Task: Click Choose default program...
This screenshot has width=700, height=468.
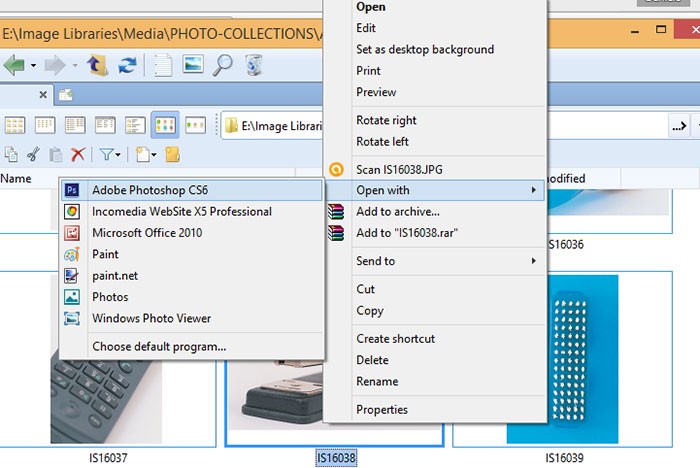Action: tap(159, 346)
